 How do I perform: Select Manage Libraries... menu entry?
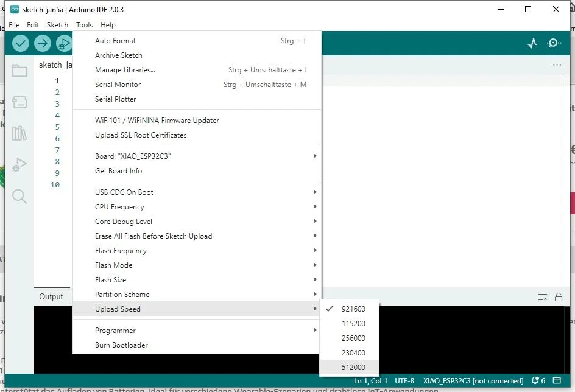pyautogui.click(x=125, y=70)
